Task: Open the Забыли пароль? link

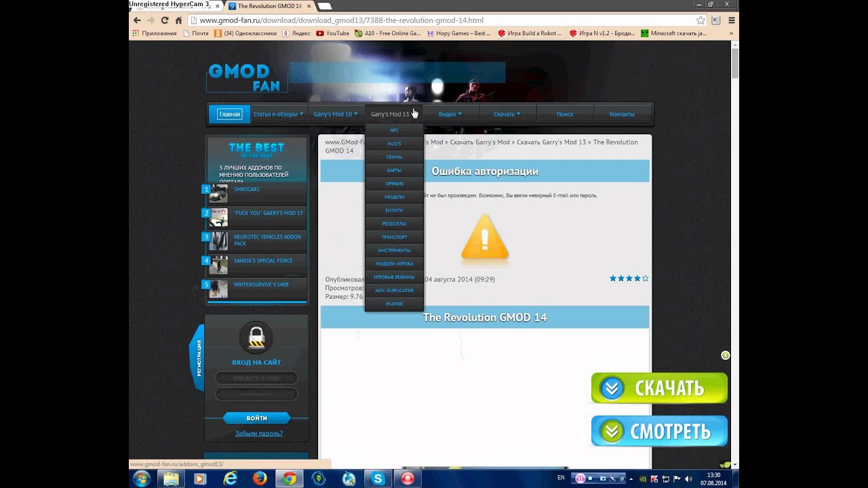Action: 259,433
